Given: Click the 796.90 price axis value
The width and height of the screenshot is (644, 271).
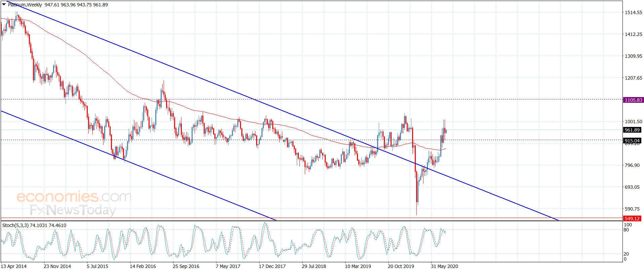Looking at the screenshot, I should (632, 165).
